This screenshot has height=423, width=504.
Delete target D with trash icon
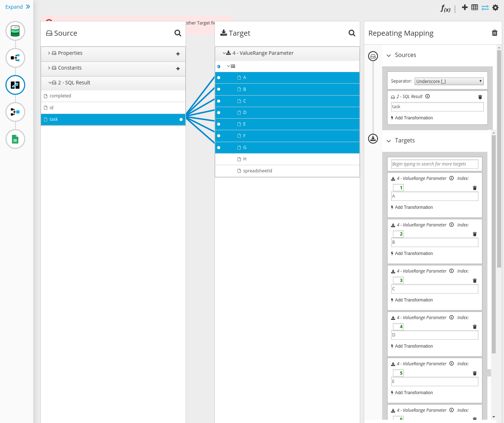(475, 327)
